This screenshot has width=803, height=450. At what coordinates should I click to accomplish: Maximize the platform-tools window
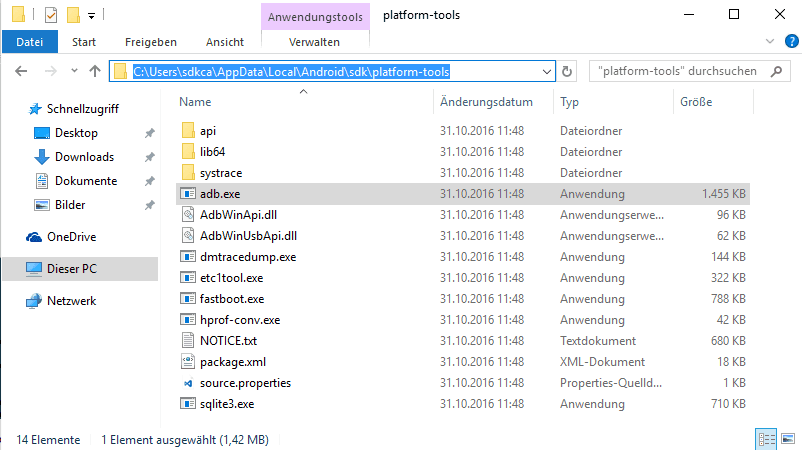[x=734, y=14]
